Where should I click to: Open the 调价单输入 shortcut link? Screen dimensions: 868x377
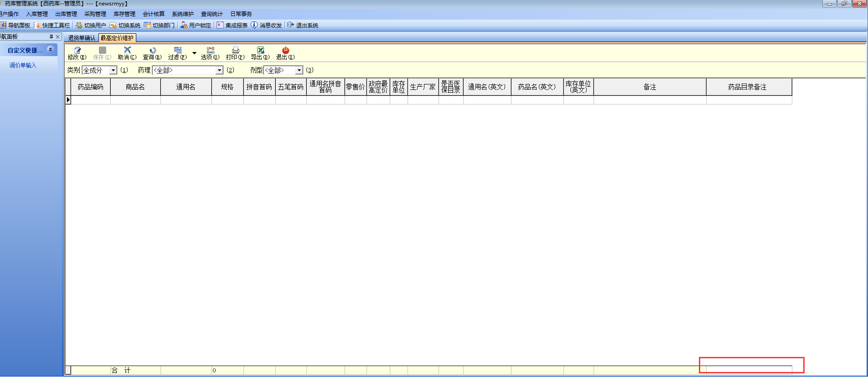click(23, 65)
